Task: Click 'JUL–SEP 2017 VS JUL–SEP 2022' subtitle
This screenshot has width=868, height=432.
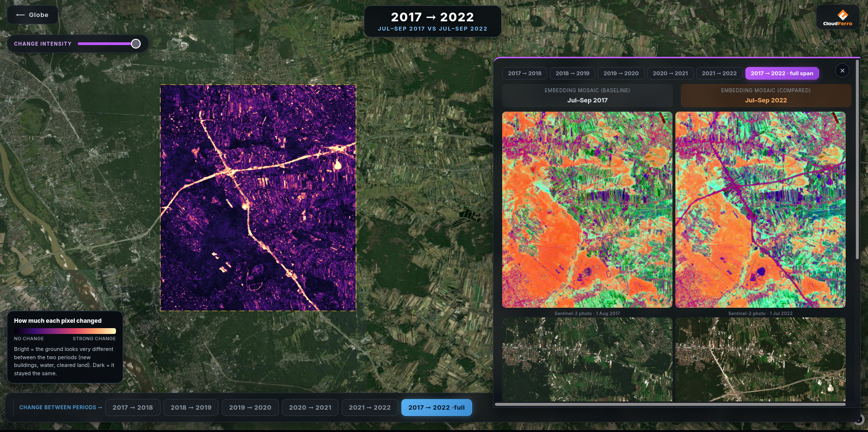Action: (432, 29)
